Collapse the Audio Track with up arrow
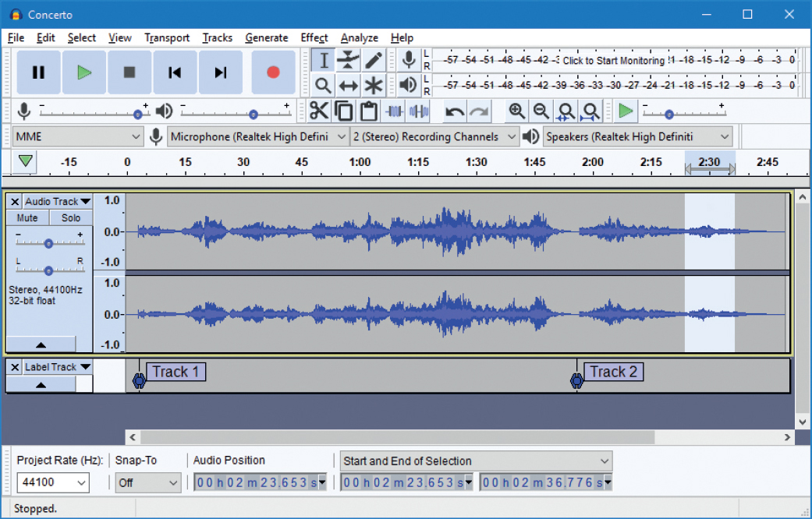The image size is (812, 519). click(41, 344)
